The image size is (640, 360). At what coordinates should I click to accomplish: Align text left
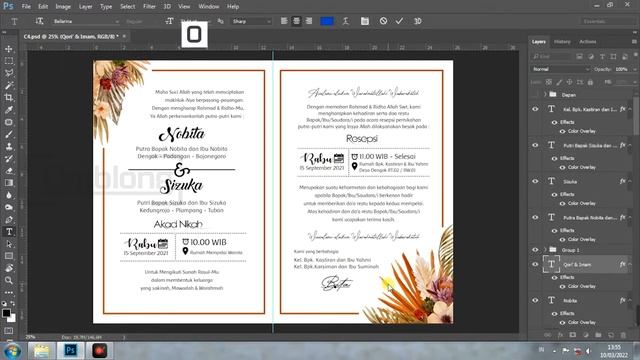tap(284, 21)
